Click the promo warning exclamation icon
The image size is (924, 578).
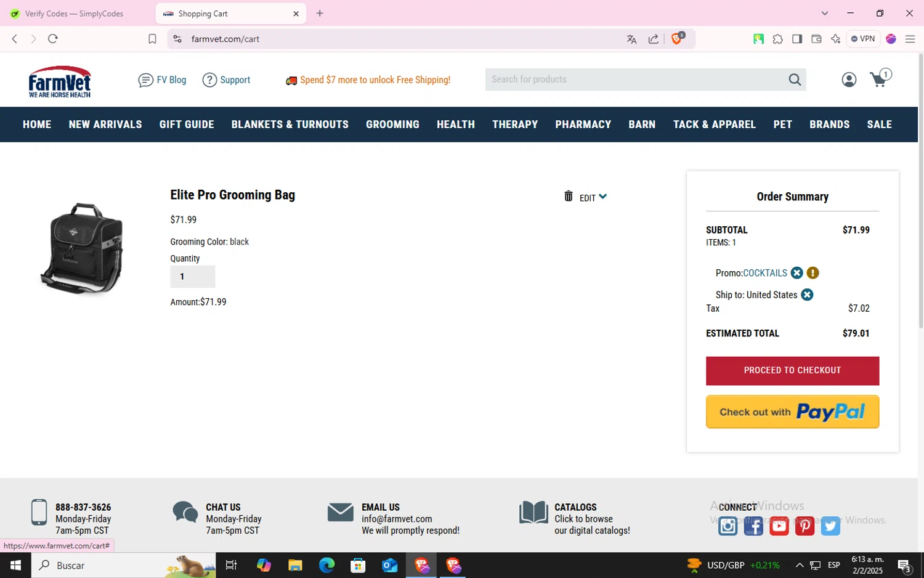(813, 273)
